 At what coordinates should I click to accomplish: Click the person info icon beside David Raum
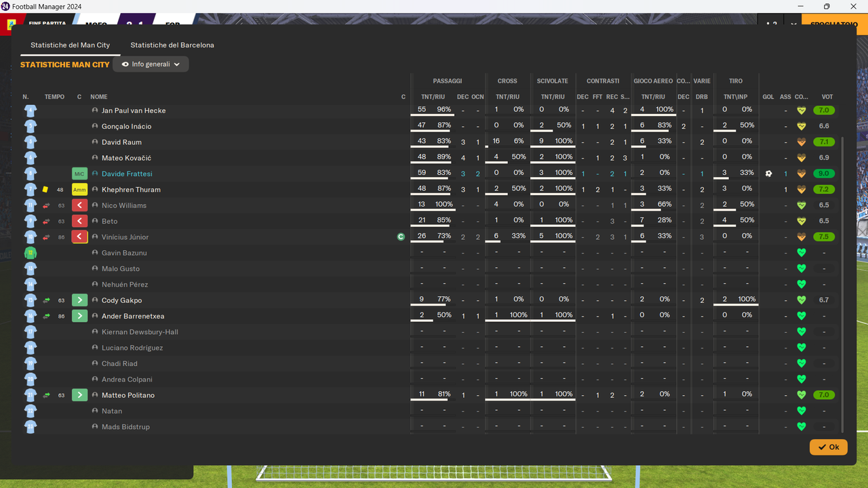coord(96,142)
